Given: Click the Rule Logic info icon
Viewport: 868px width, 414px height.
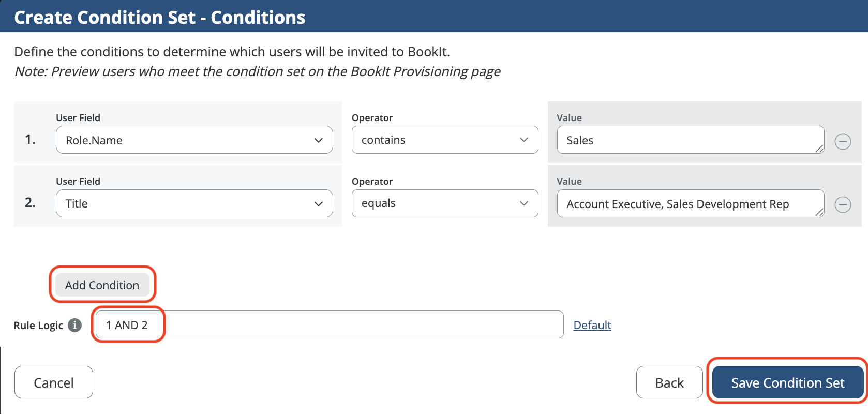Looking at the screenshot, I should click(x=75, y=325).
